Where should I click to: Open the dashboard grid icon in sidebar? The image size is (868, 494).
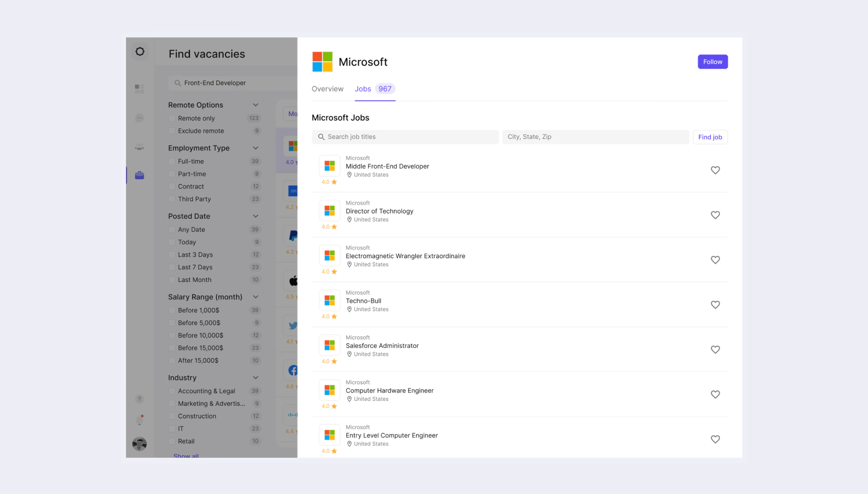point(139,89)
